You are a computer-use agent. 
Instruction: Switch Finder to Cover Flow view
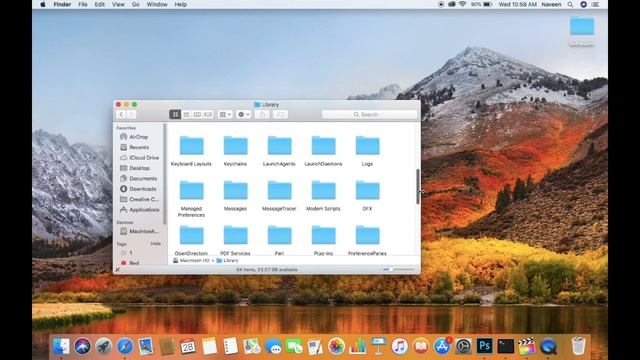(208, 115)
